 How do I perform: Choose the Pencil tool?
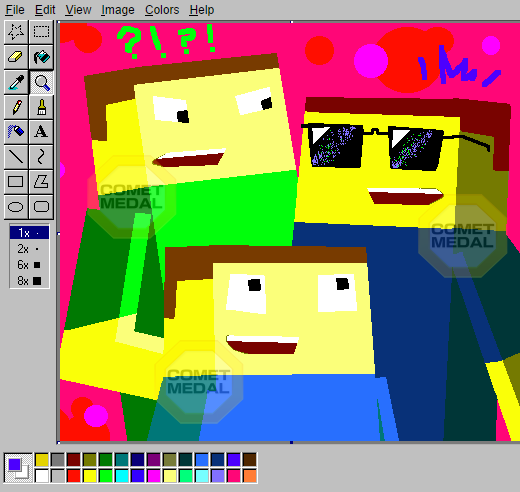tap(16, 107)
